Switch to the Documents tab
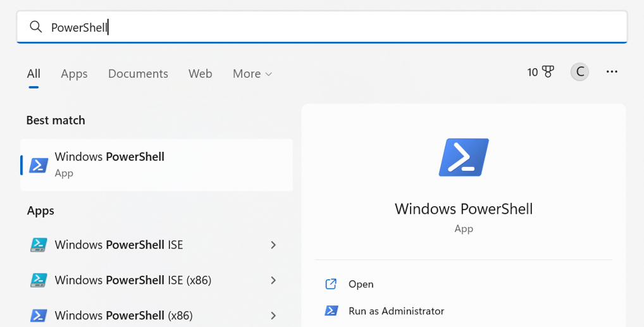The image size is (644, 327). point(138,74)
